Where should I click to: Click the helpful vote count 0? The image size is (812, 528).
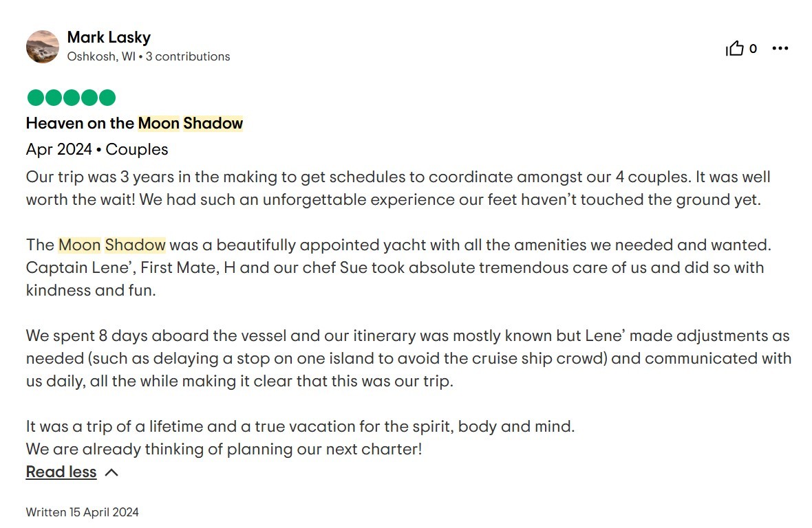[753, 49]
